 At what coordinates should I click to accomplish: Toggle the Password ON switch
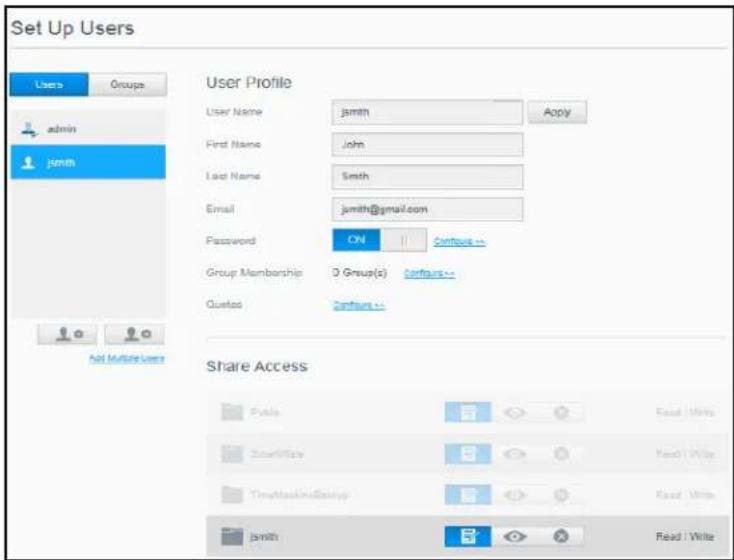point(380,240)
